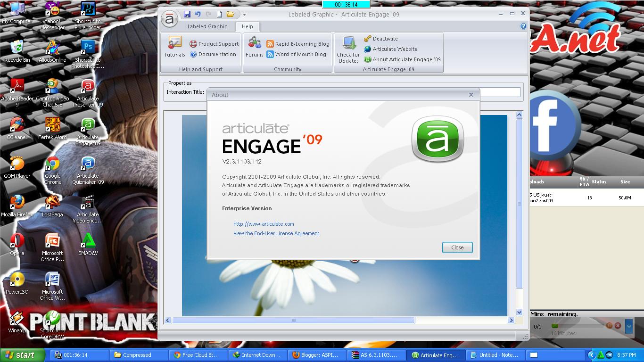View the End-User License Agreement link
Screen dimensions: 644x362
coord(276,233)
